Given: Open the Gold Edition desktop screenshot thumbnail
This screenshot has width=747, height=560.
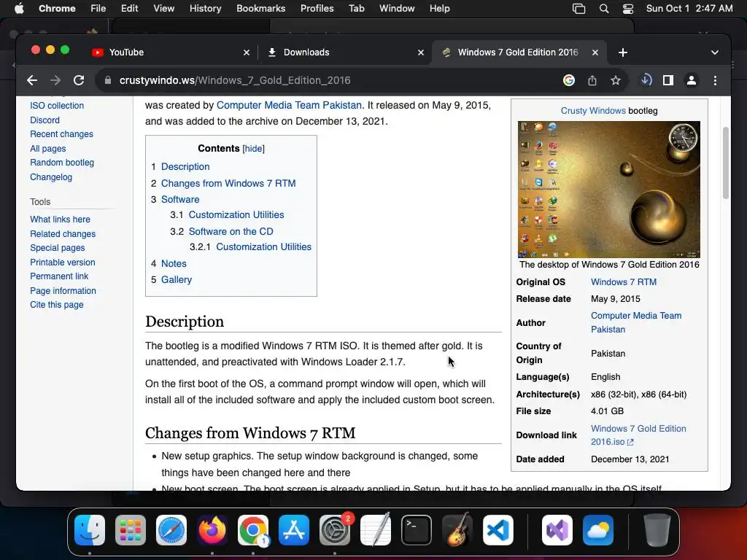Looking at the screenshot, I should (x=609, y=190).
